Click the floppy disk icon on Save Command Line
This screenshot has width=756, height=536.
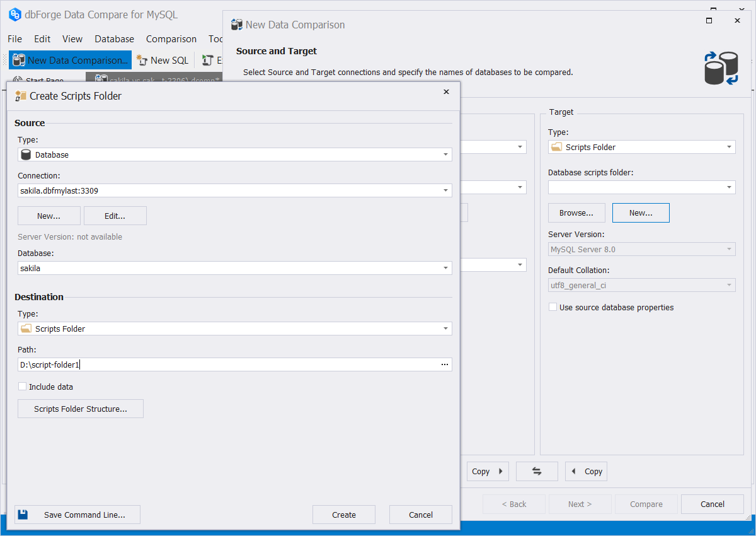coord(23,515)
